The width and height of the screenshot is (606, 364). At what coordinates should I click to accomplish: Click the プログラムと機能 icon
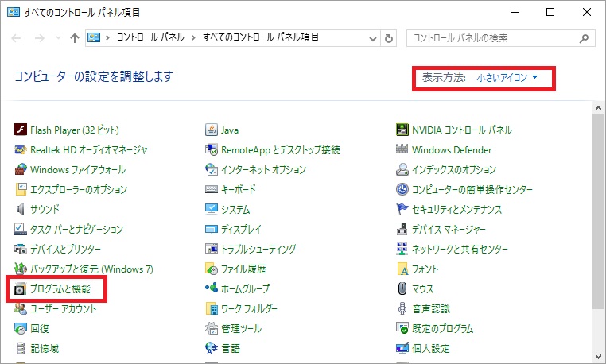21,289
